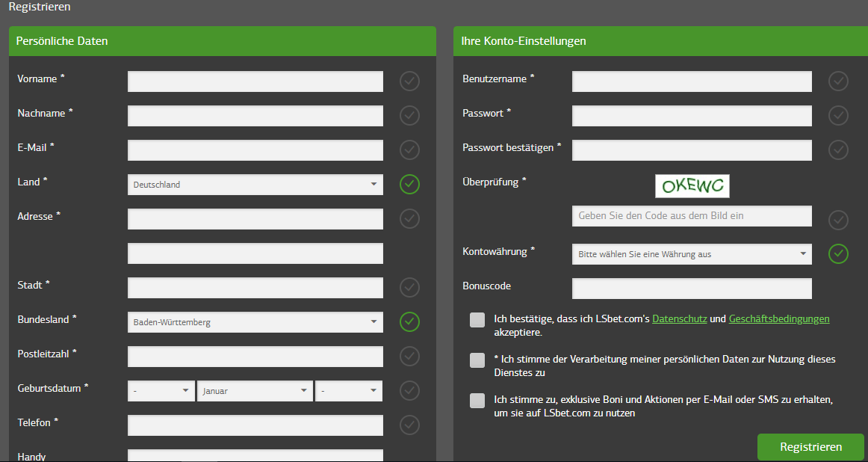Open the Datenschutz link
Image resolution: width=868 pixels, height=462 pixels.
click(679, 318)
